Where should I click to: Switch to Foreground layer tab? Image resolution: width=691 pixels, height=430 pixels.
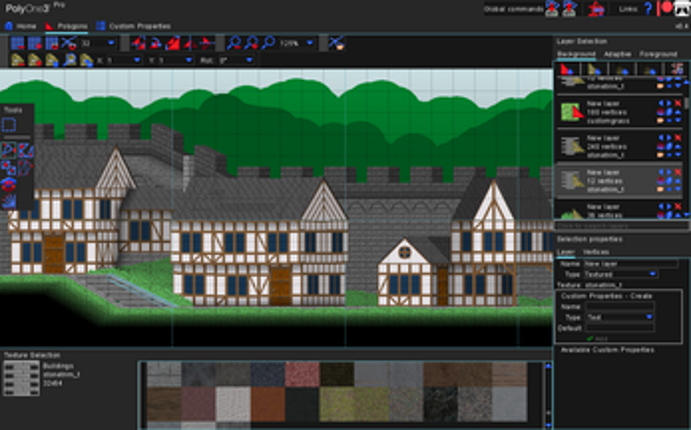point(658,54)
